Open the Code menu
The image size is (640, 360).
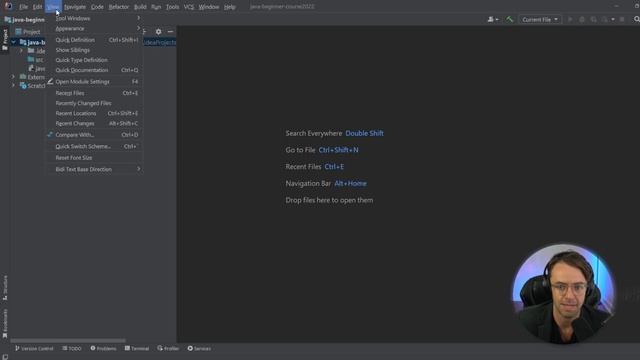point(97,7)
